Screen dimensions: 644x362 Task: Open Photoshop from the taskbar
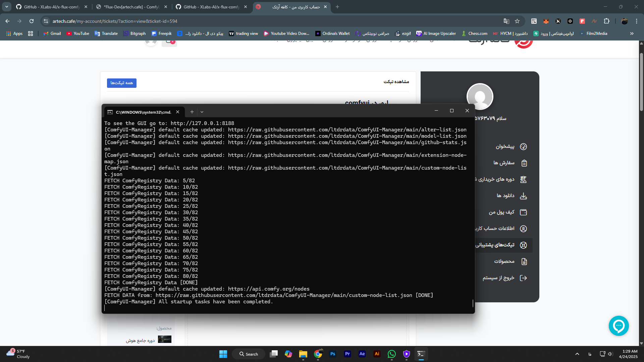332,354
